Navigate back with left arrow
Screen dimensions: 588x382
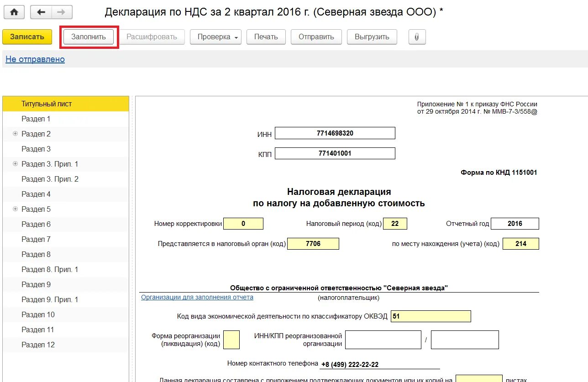pyautogui.click(x=41, y=12)
